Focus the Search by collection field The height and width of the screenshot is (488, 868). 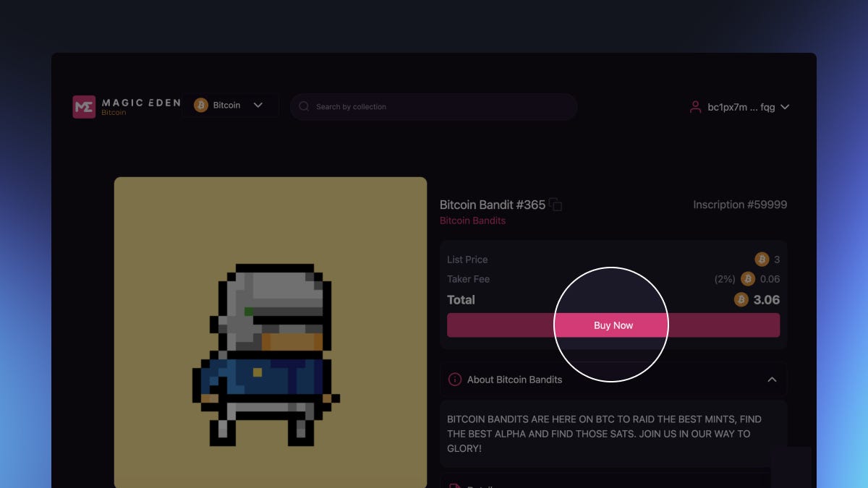click(434, 106)
